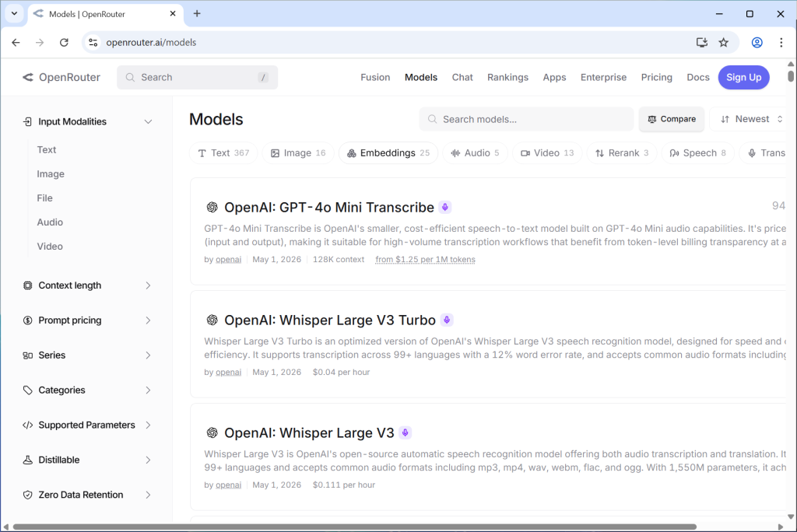Viewport: 797px width, 532px height.
Task: Click the Categories tag icon
Action: [x=27, y=390]
